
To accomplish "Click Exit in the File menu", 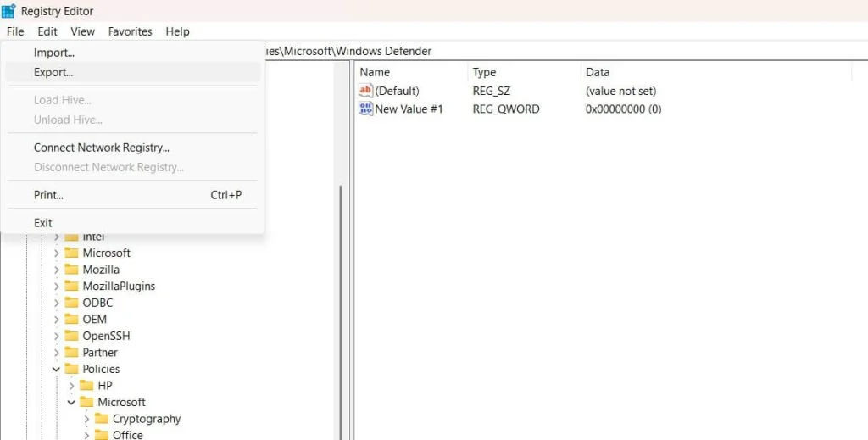I will coord(43,223).
